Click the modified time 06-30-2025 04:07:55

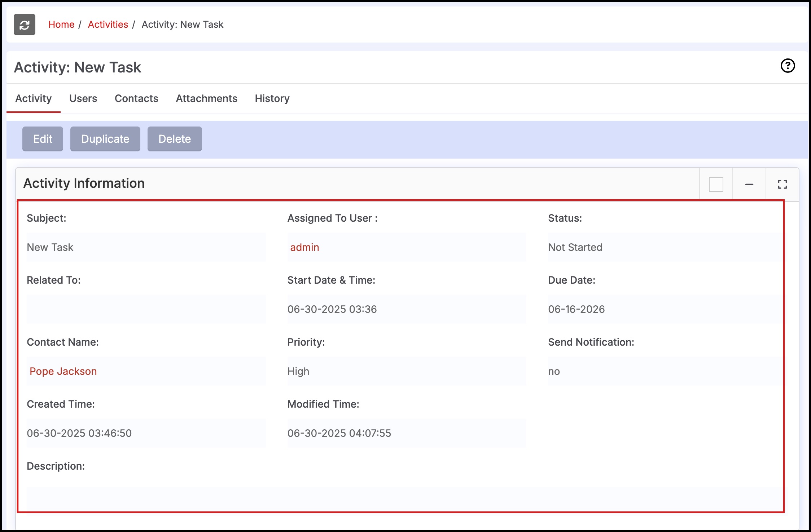tap(339, 433)
